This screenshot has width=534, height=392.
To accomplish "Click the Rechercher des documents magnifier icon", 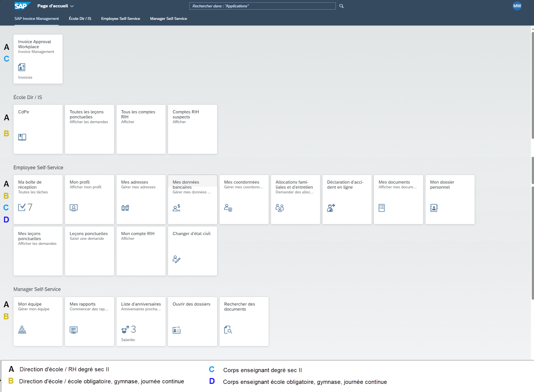I will coord(228,330).
